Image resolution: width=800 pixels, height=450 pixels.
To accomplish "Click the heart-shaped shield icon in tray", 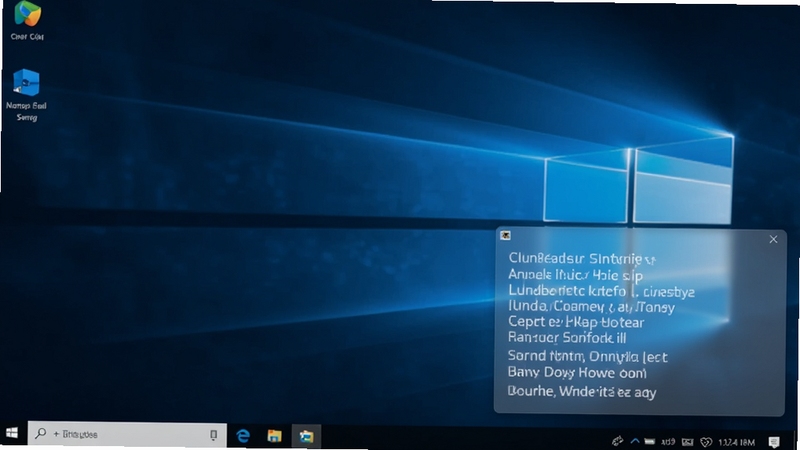I will (x=706, y=442).
